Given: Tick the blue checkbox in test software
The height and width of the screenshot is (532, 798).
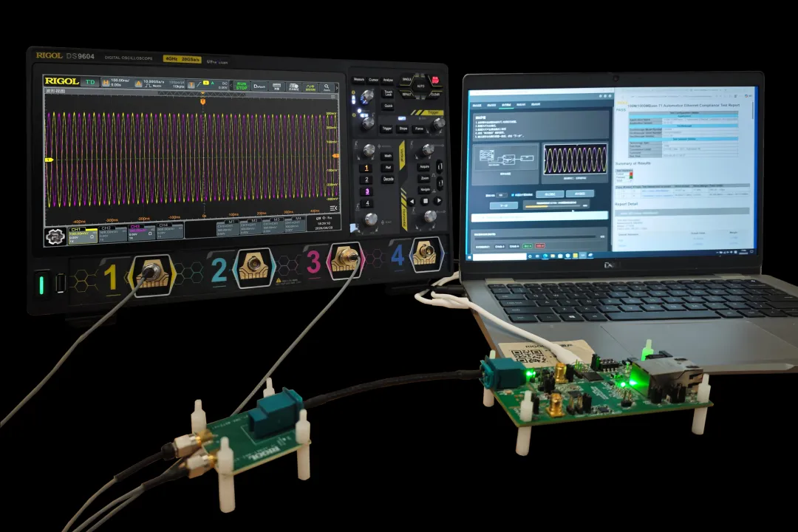Looking at the screenshot, I should 513,194.
